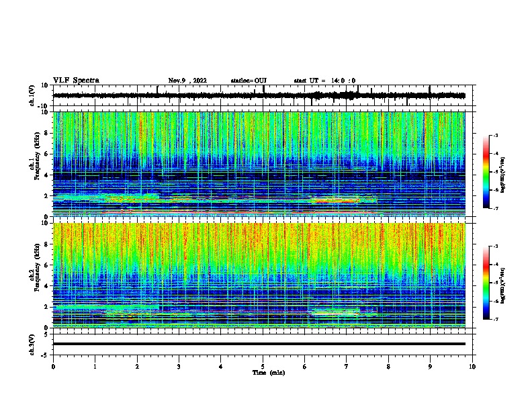Click the "Time (min)" x-axis label
The height and width of the screenshot is (411, 532).
(269, 373)
